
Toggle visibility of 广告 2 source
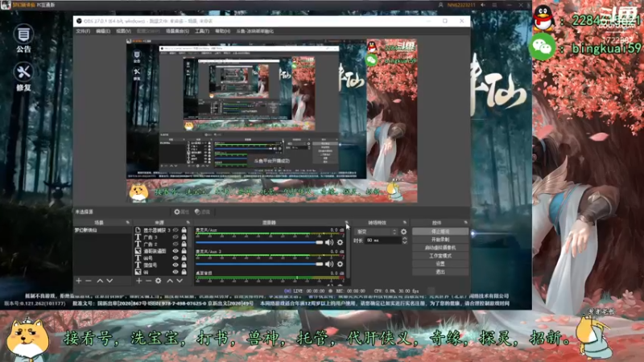[x=175, y=245]
